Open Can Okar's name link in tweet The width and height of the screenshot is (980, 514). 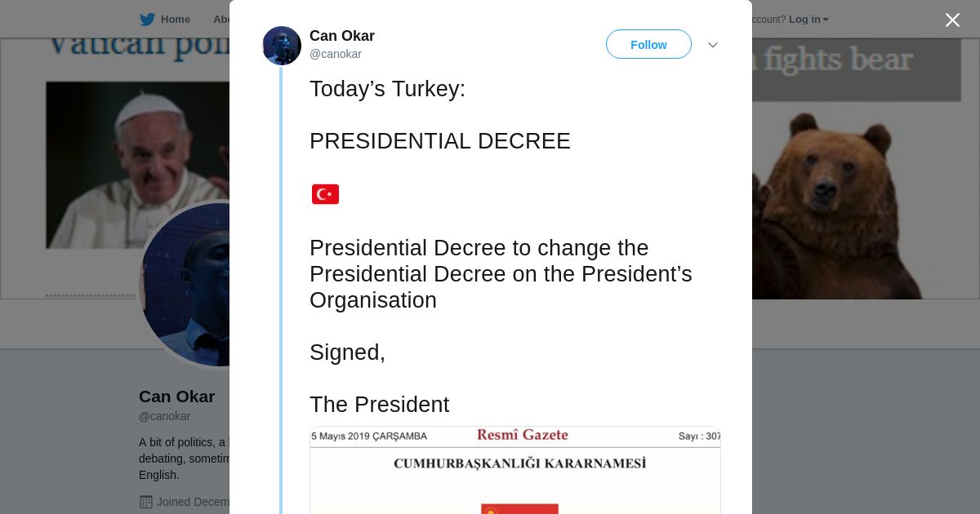click(x=342, y=36)
